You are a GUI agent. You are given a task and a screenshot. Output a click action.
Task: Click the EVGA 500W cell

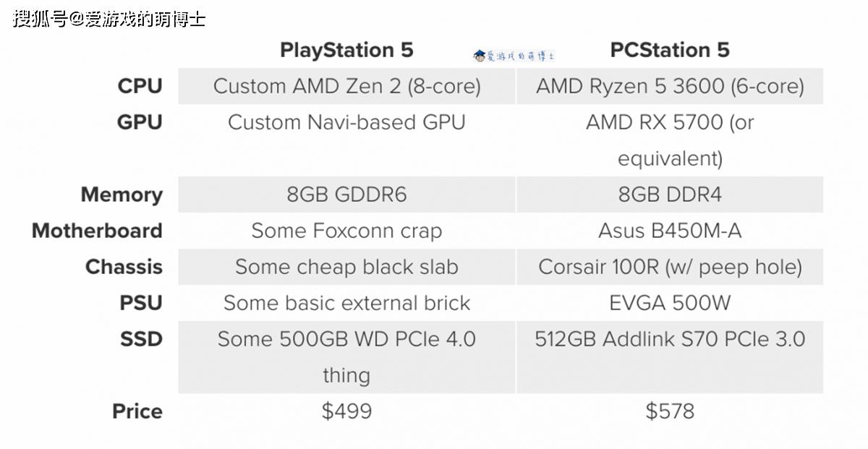(x=670, y=303)
